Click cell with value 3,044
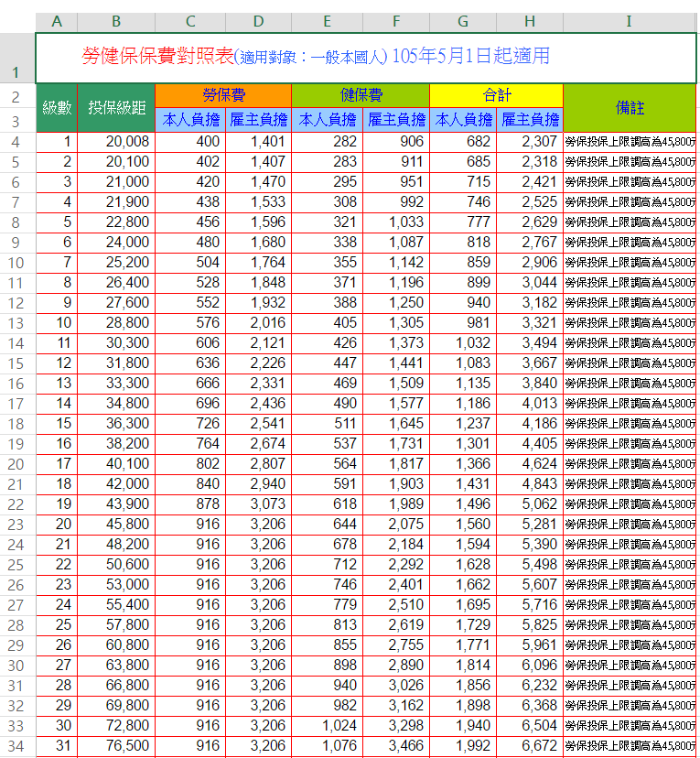 (530, 283)
